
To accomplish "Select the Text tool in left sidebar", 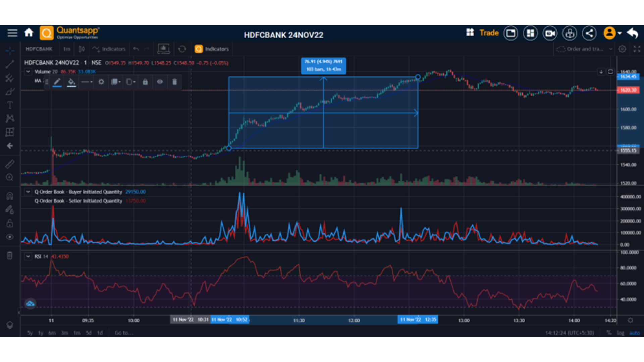I will [10, 105].
